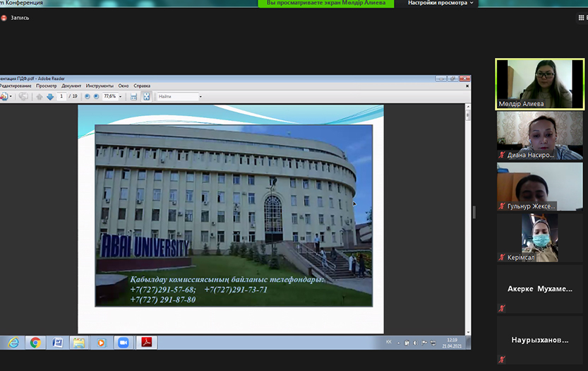Click the 77,6% zoom value field
This screenshot has height=371, width=588.
(x=110, y=97)
